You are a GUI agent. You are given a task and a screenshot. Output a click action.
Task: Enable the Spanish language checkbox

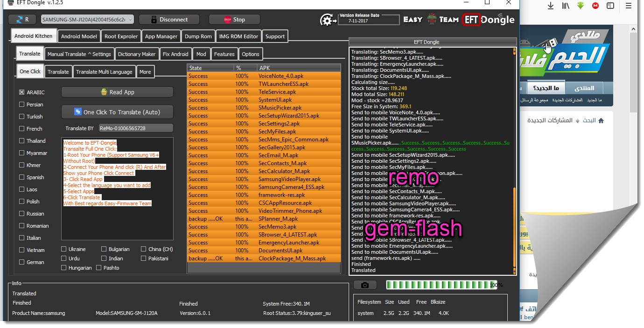(x=21, y=177)
